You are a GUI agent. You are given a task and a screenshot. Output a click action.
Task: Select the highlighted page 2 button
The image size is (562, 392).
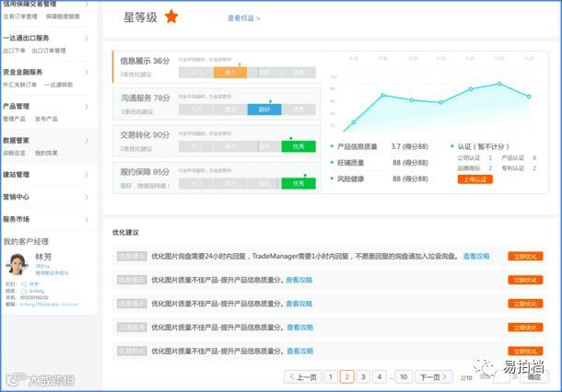pos(347,377)
